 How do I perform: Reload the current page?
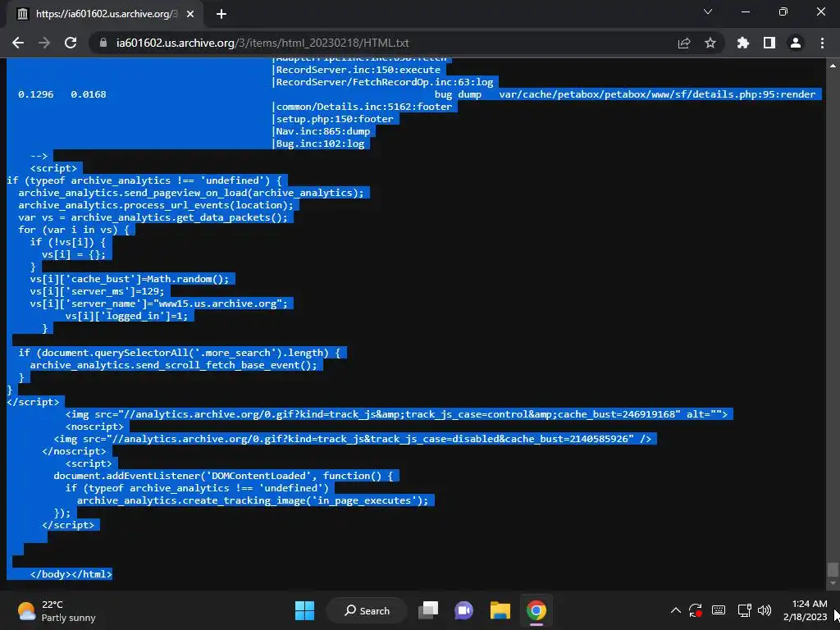pyautogui.click(x=71, y=43)
